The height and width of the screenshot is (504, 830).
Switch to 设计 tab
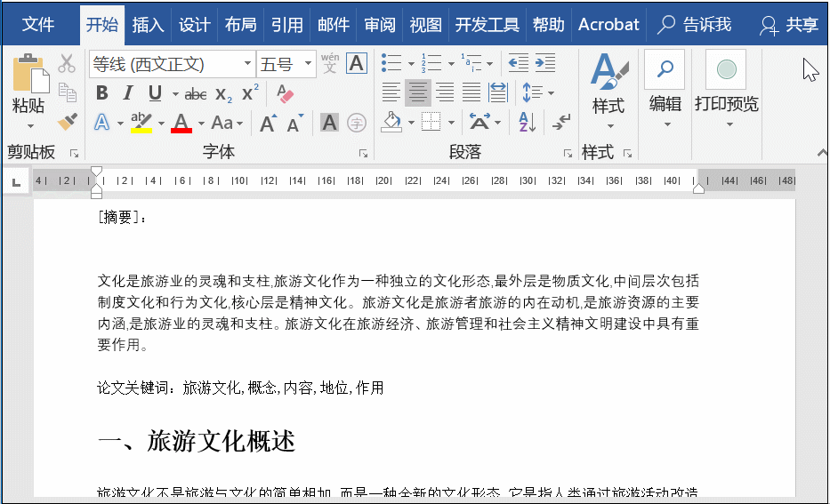(x=194, y=24)
